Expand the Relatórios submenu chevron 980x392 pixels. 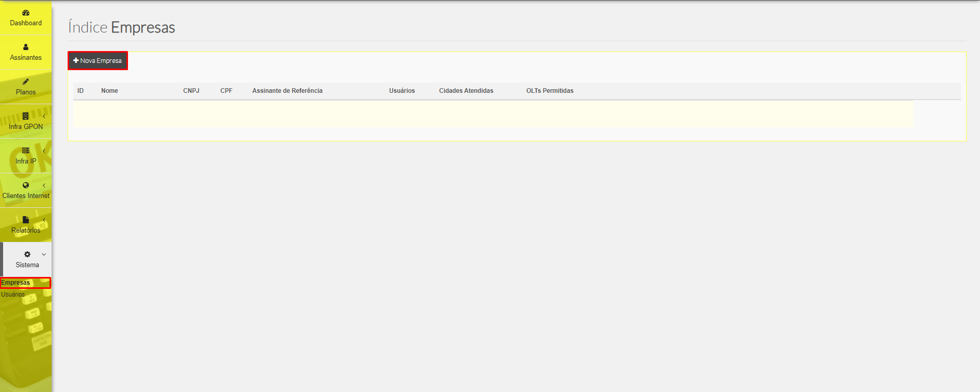pos(44,220)
